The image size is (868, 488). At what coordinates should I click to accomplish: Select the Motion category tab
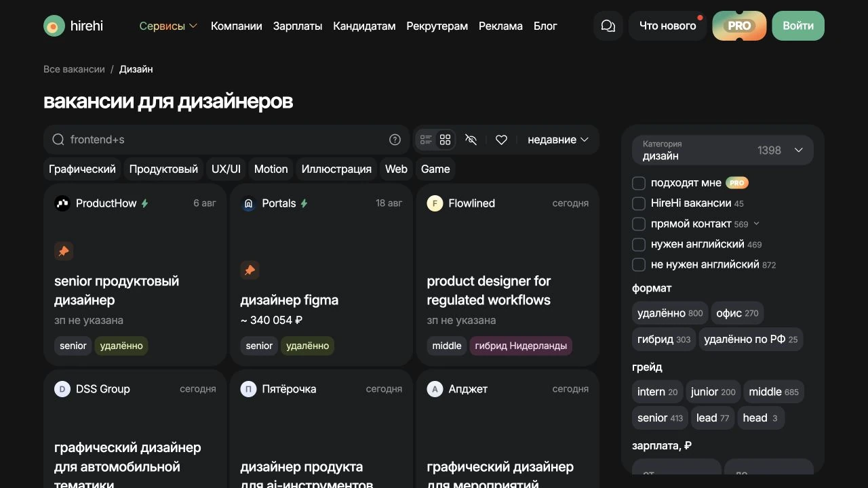click(x=271, y=169)
